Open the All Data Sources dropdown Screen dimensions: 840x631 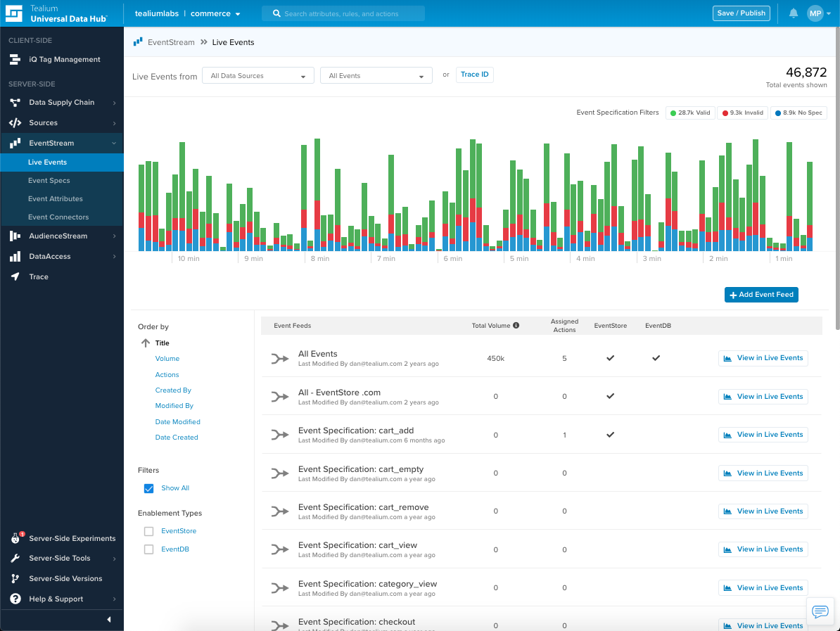[x=257, y=76]
